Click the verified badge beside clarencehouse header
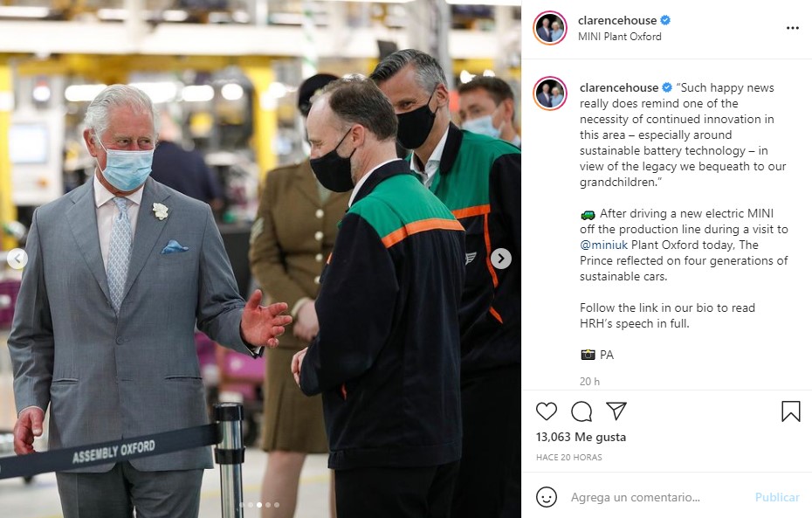Screen dimensions: 812x518 pyautogui.click(x=665, y=20)
